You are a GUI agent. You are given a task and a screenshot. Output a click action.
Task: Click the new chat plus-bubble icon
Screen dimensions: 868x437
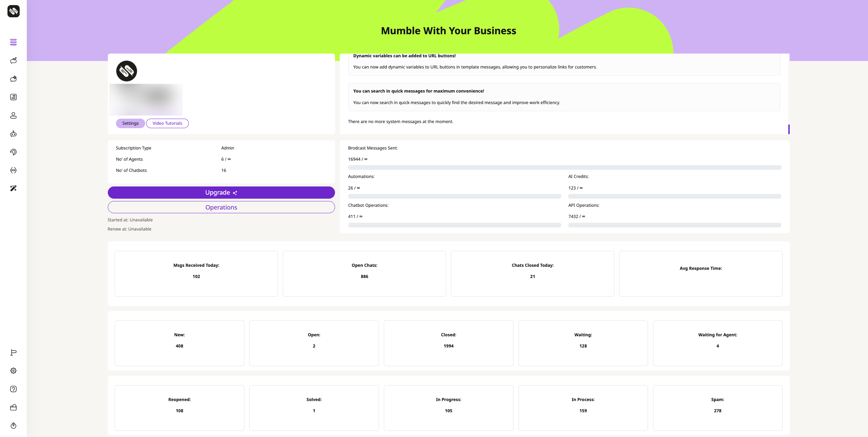13,79
